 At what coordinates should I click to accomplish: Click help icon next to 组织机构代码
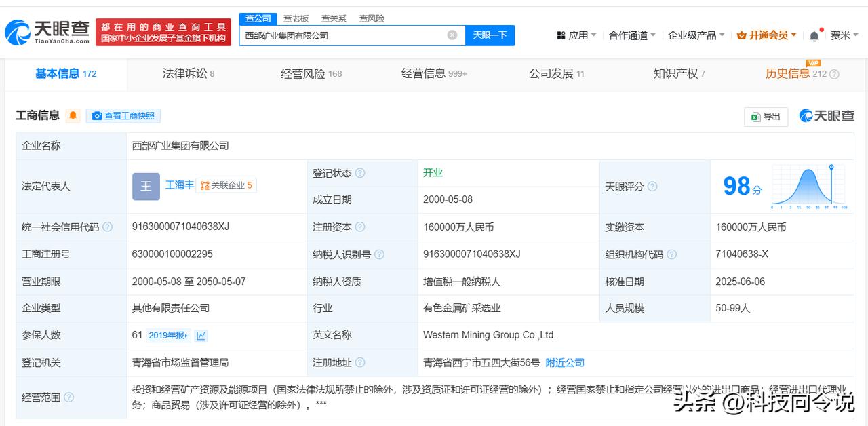671,254
